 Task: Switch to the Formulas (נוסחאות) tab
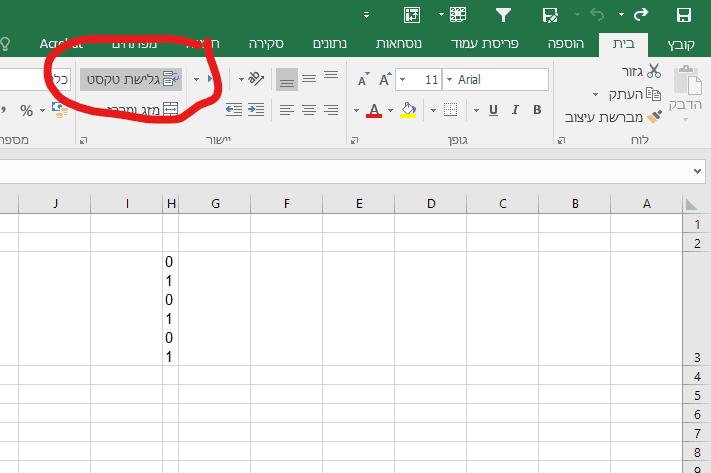(x=399, y=44)
